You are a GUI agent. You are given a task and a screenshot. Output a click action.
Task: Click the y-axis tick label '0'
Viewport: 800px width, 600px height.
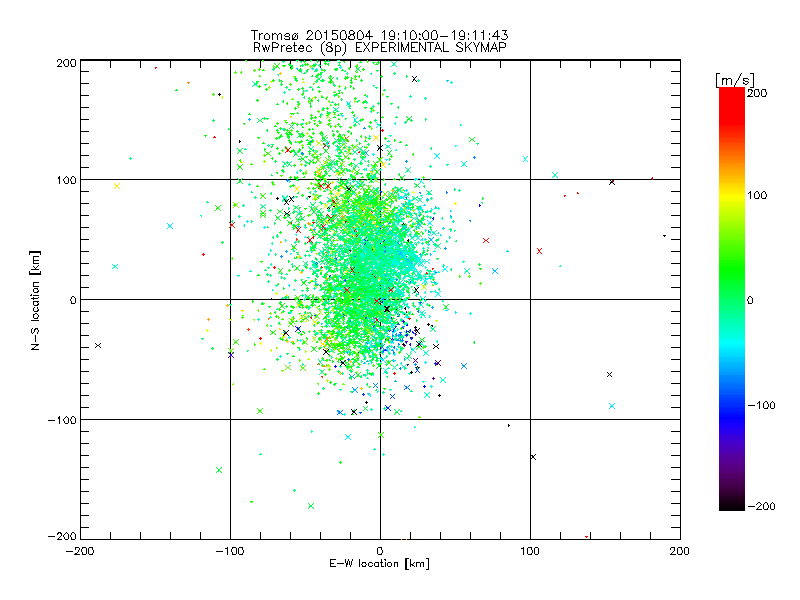73,300
